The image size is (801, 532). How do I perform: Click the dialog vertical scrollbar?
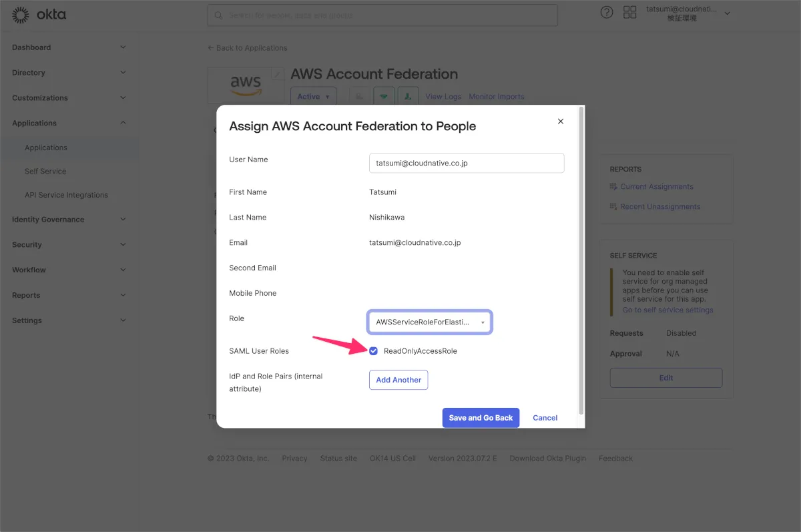[x=581, y=260]
